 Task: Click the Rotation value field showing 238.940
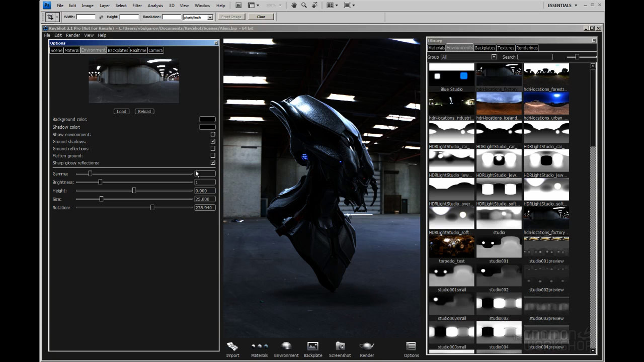coord(205,207)
